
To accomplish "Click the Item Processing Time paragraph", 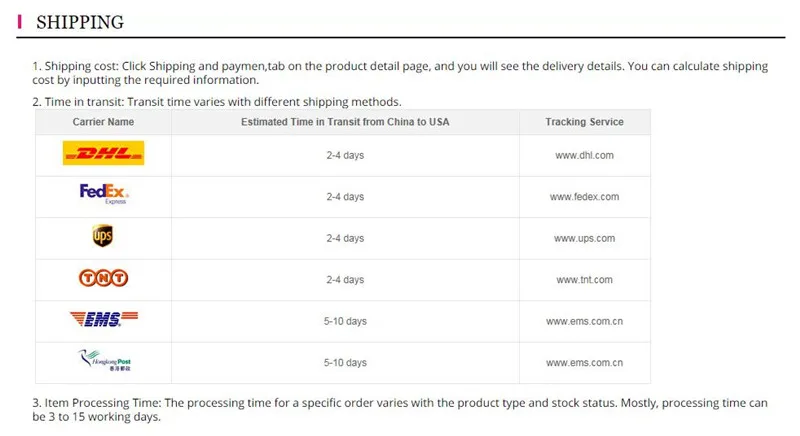I will 400,410.
